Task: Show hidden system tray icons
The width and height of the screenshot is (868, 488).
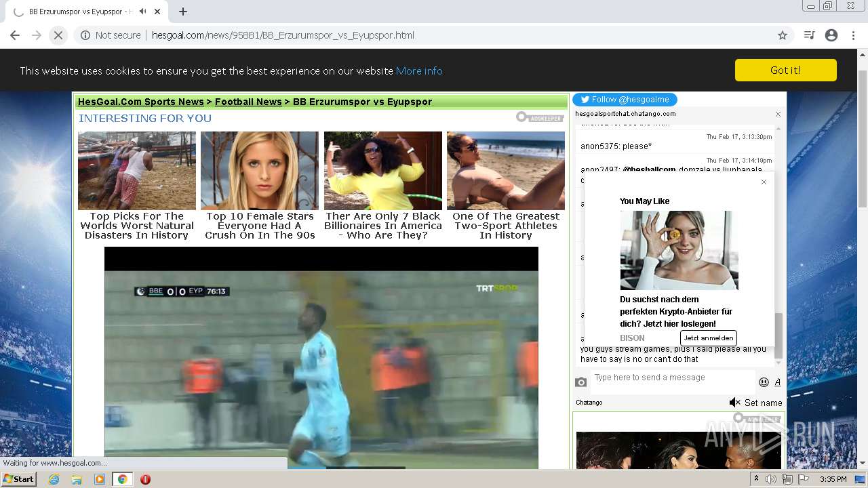Action: click(x=757, y=479)
